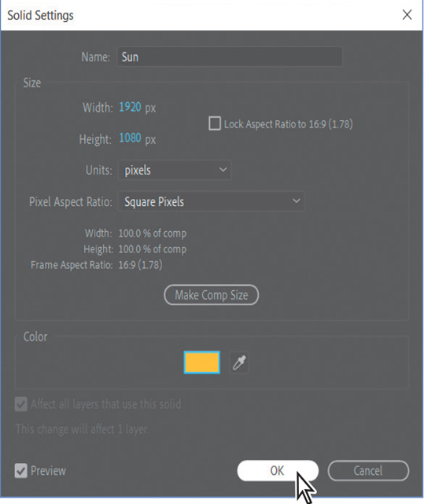Select the Height value 1080
Screen dimensions: 424x504
[x=130, y=138]
